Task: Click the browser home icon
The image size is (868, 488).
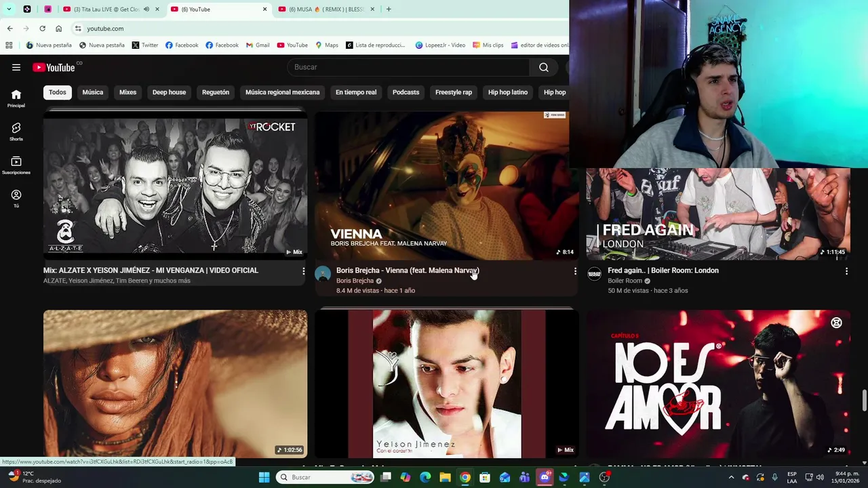Action: pyautogui.click(x=58, y=28)
